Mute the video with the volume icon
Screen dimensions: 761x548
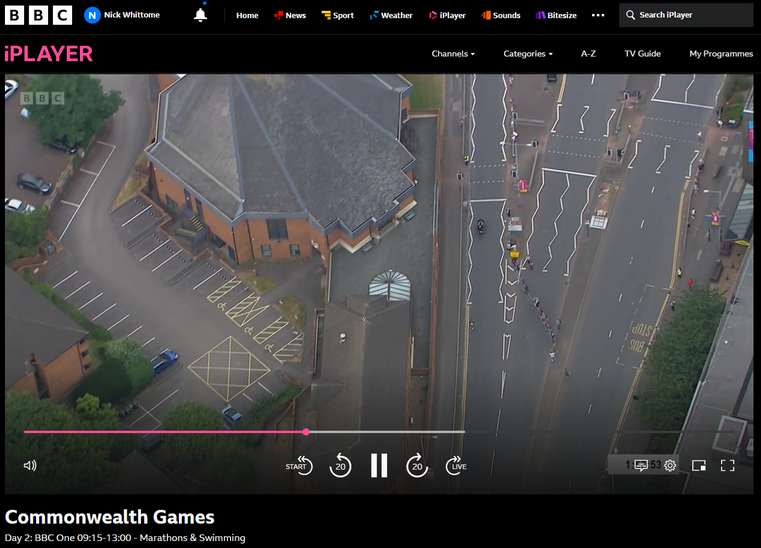pos(30,465)
